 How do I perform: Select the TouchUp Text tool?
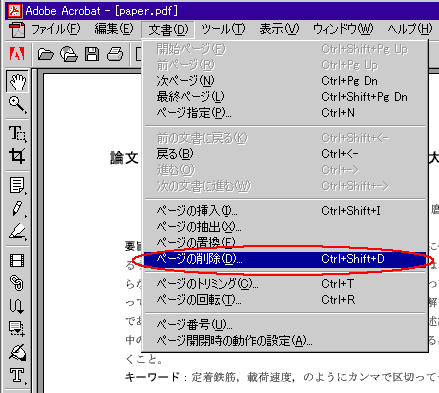point(17,375)
